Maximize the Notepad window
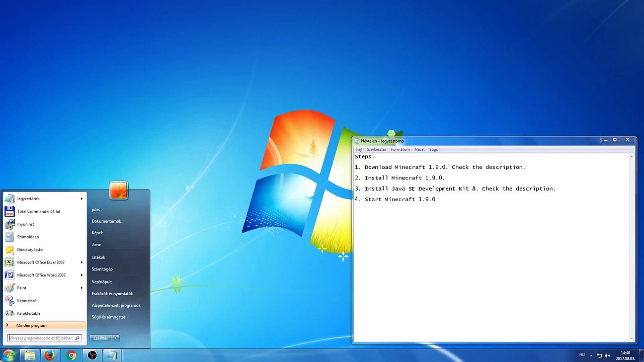Image resolution: width=644 pixels, height=362 pixels. pos(614,140)
